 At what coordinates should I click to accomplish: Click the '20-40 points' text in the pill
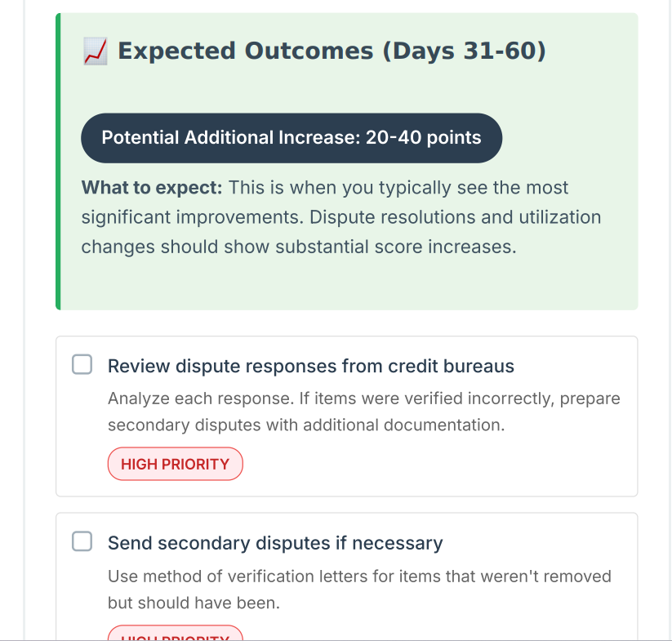423,138
